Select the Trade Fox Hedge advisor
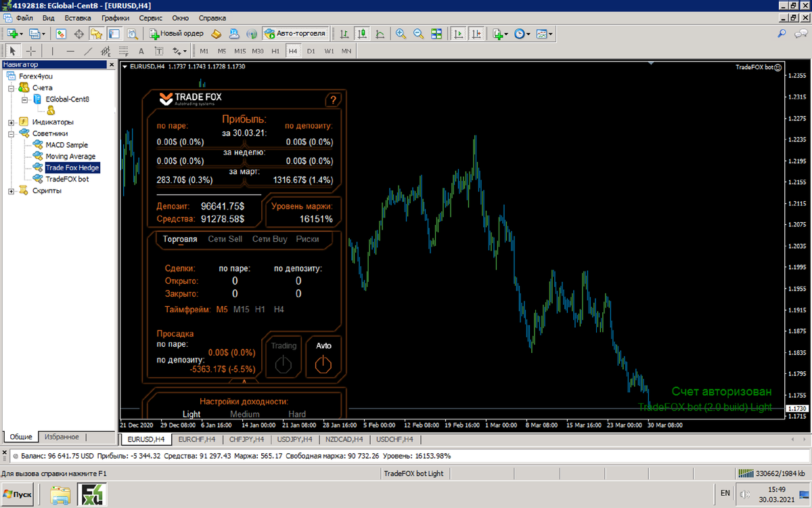812x508 pixels. pyautogui.click(x=72, y=168)
